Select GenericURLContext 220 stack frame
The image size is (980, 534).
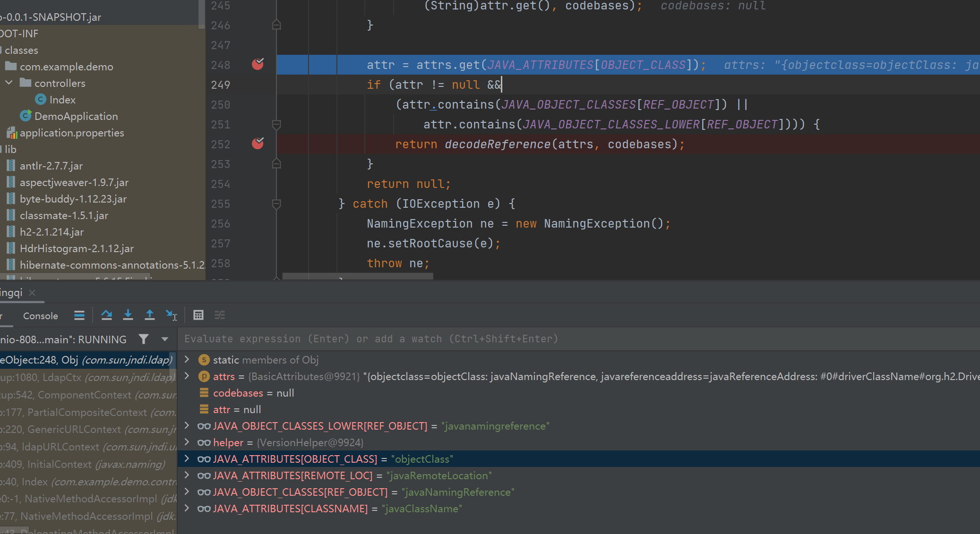tap(88, 429)
